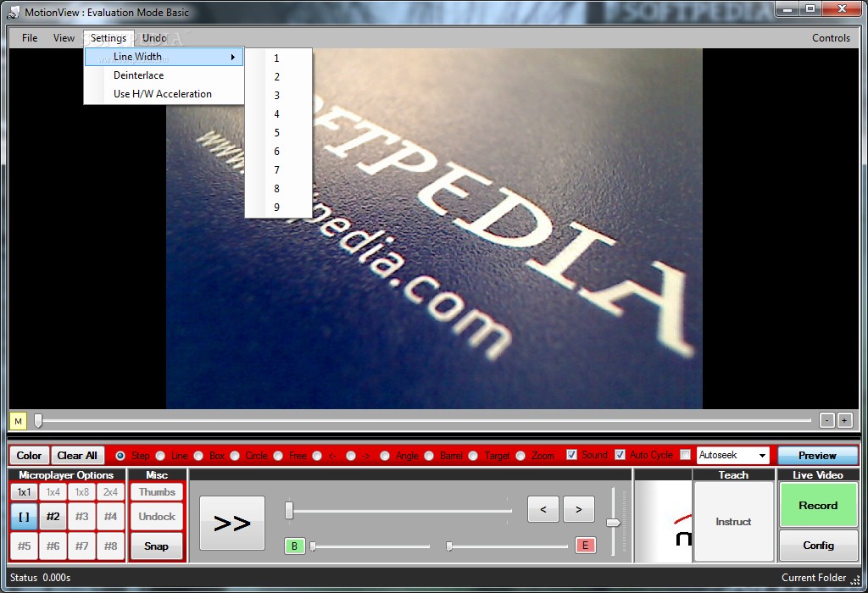The height and width of the screenshot is (593, 868).
Task: Open the Color picker button
Action: (x=29, y=455)
